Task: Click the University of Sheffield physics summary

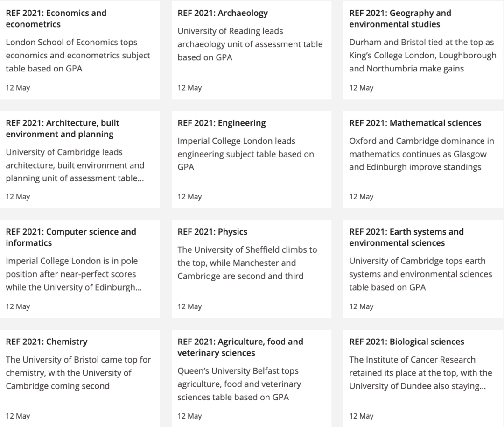Action: pos(247,263)
